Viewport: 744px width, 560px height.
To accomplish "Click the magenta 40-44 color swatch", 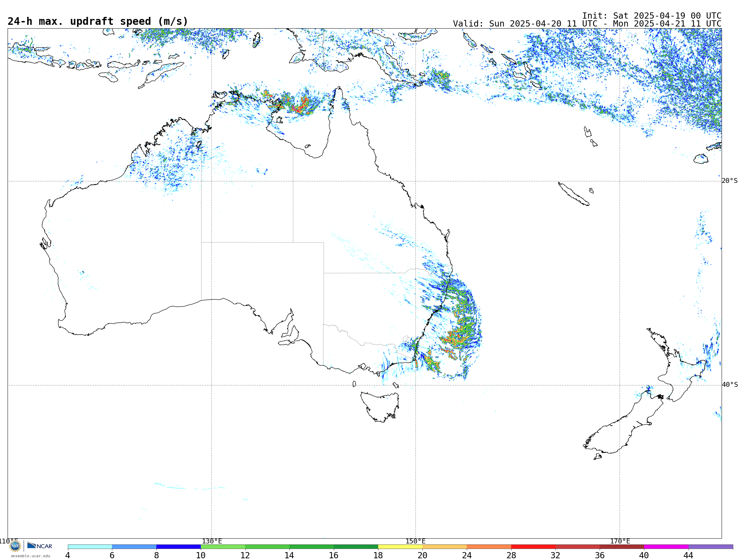I will (x=666, y=547).
